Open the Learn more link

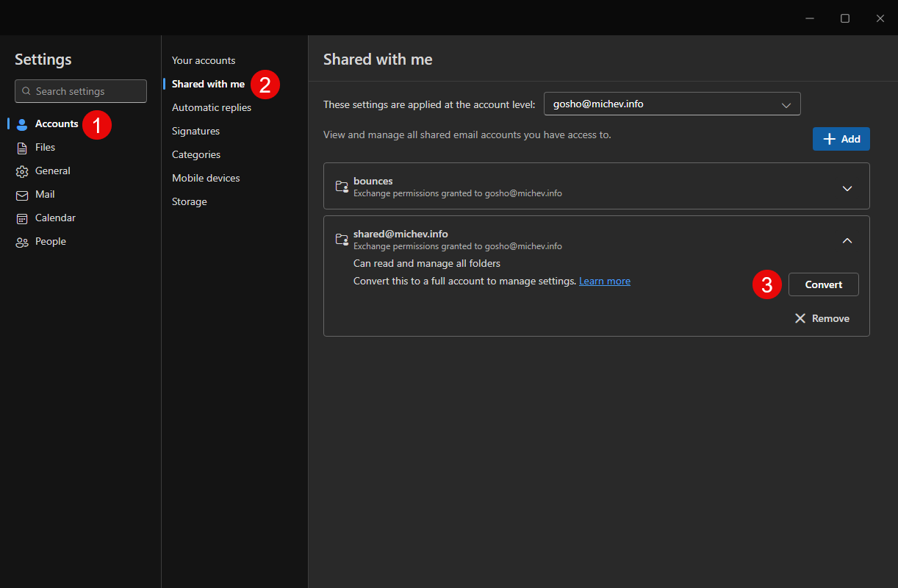[605, 281]
